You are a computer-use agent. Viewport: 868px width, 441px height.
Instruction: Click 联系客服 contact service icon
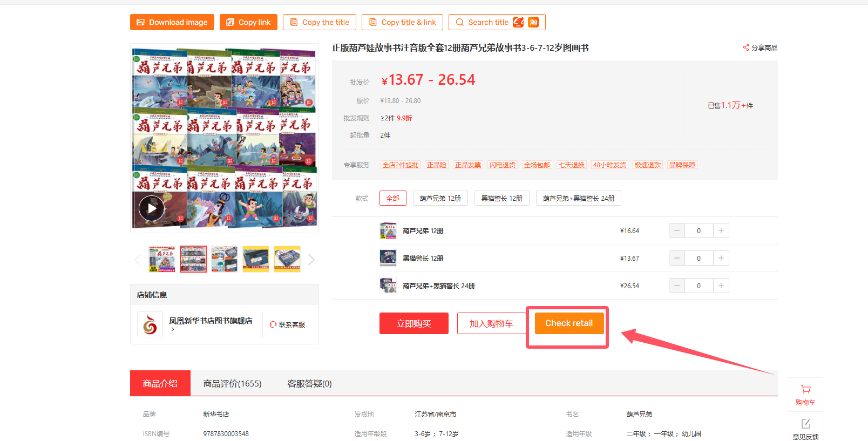coord(273,324)
